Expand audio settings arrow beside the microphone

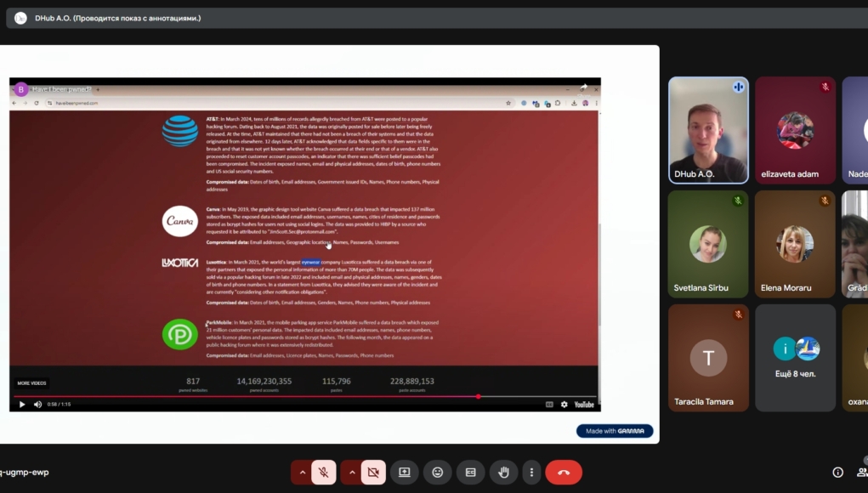301,472
